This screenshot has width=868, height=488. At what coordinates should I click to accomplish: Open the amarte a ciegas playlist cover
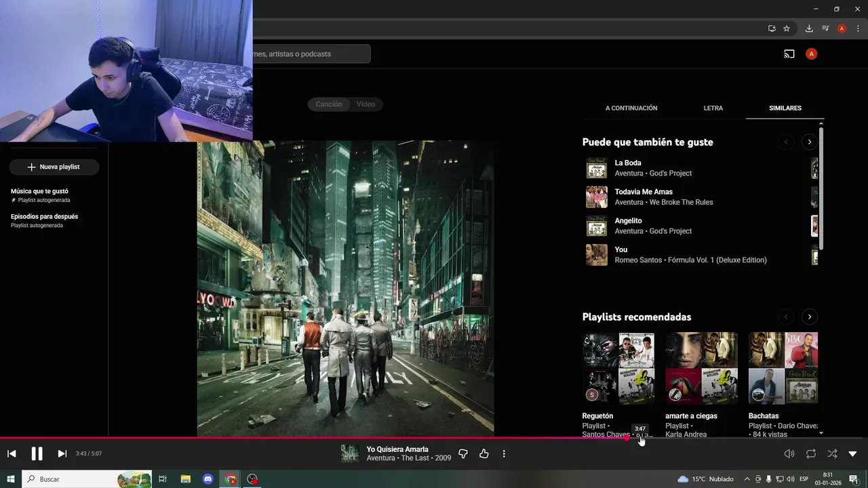pos(701,368)
